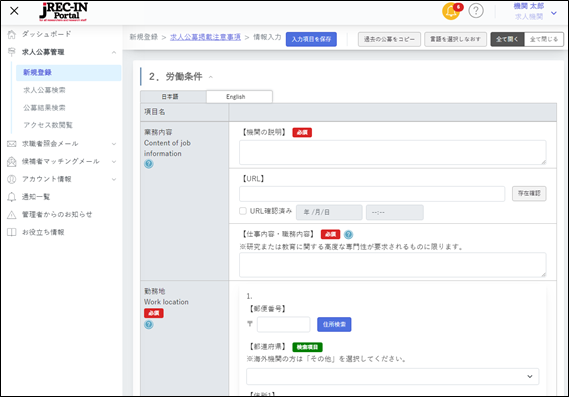Open help icon beside 仕事内容・職務内容
Screen dimensions: 569x397
coord(348,235)
